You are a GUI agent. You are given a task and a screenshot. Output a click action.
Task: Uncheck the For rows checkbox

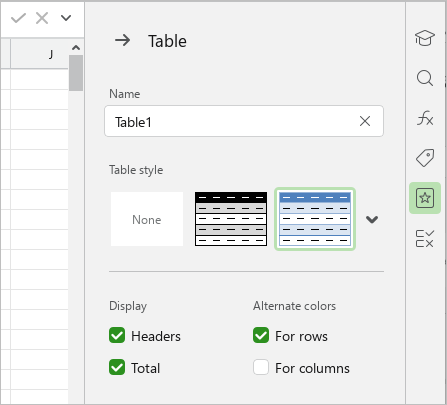[x=261, y=335]
